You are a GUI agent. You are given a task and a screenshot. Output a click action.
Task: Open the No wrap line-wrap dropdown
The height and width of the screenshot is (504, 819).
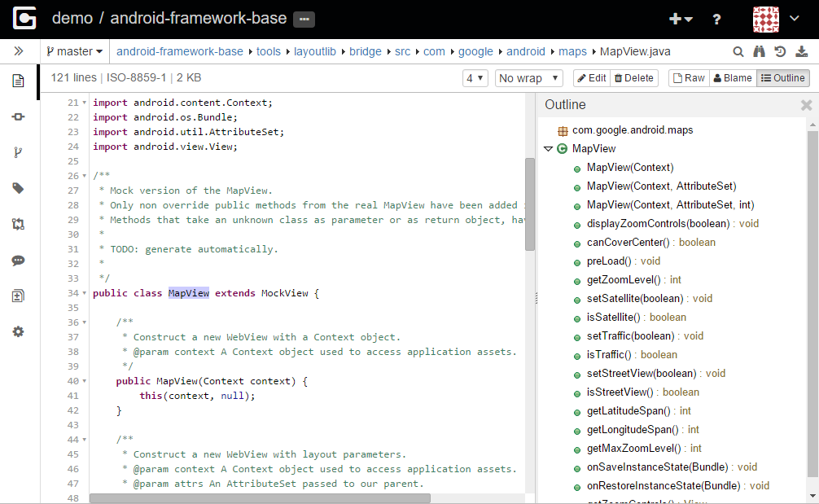pyautogui.click(x=528, y=78)
